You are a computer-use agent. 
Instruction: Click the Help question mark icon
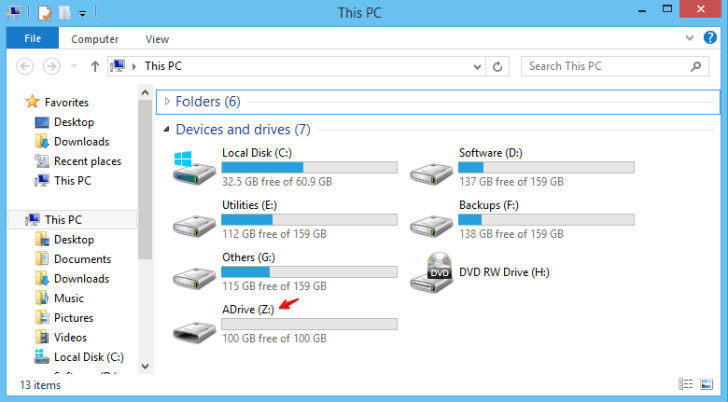711,38
